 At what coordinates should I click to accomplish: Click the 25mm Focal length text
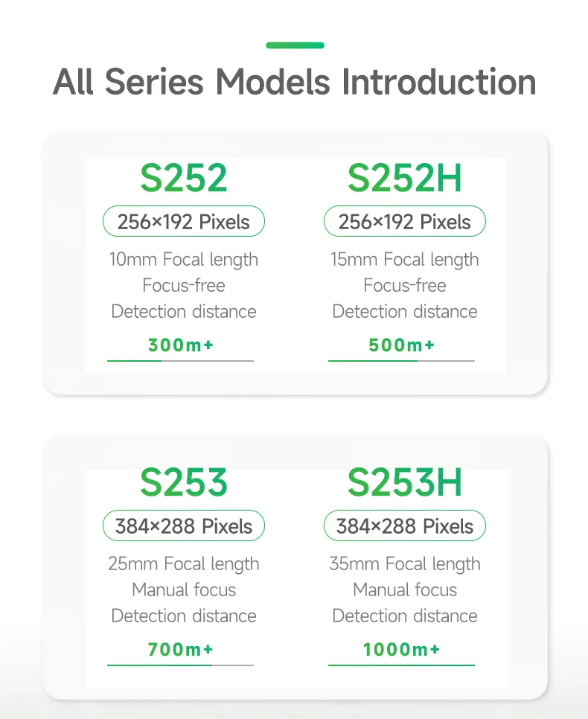point(184,564)
